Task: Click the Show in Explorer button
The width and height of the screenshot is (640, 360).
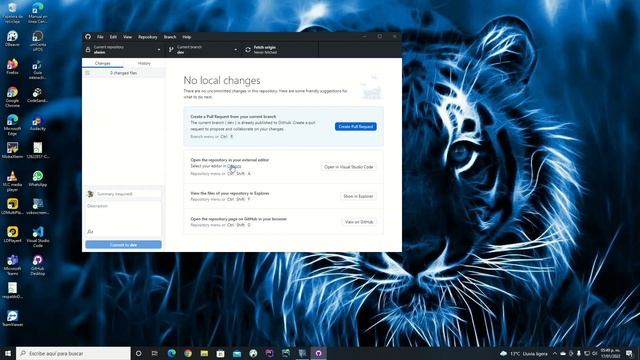Action: point(358,196)
